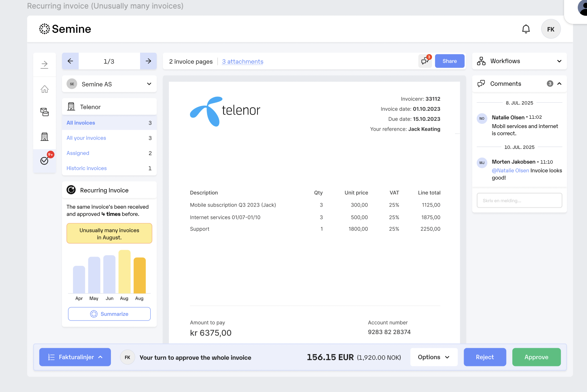Screen dimensions: 587x392
Task: Approve the invoice
Action: pyautogui.click(x=536, y=357)
